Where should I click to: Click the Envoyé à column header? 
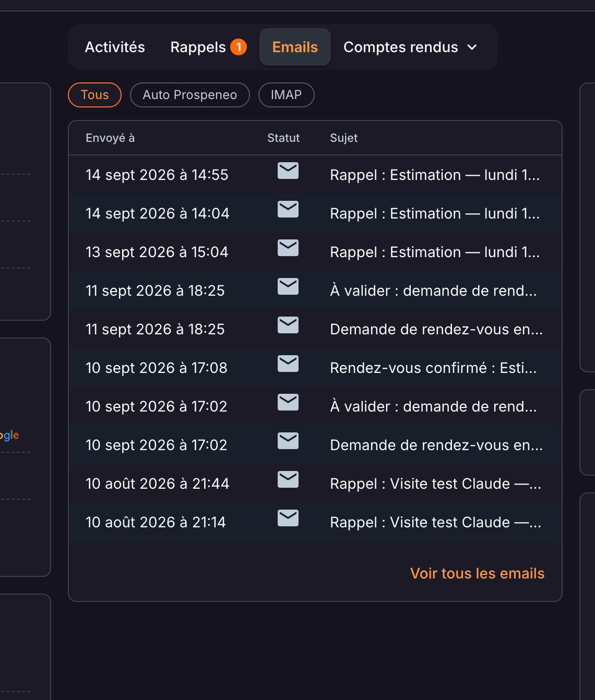pyautogui.click(x=110, y=138)
